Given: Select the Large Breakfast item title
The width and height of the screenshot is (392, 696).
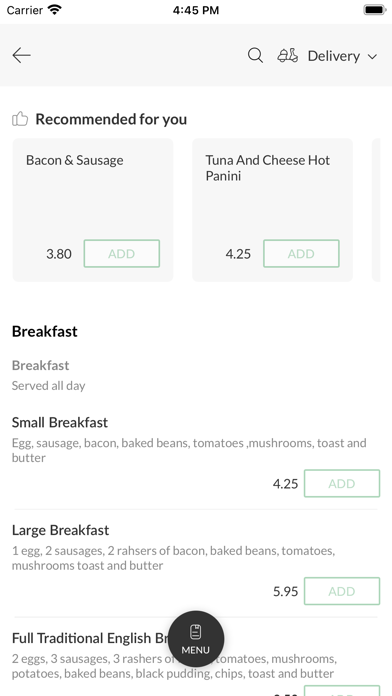Looking at the screenshot, I should [x=60, y=530].
